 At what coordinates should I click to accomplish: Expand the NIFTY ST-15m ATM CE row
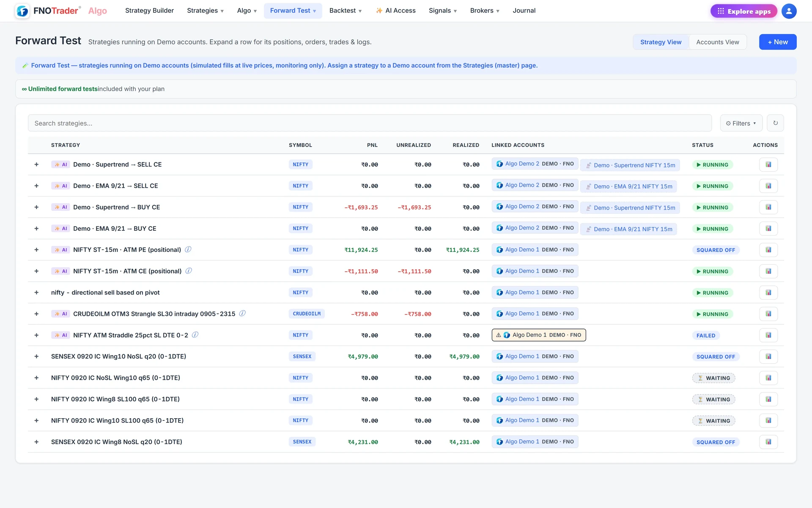[36, 271]
